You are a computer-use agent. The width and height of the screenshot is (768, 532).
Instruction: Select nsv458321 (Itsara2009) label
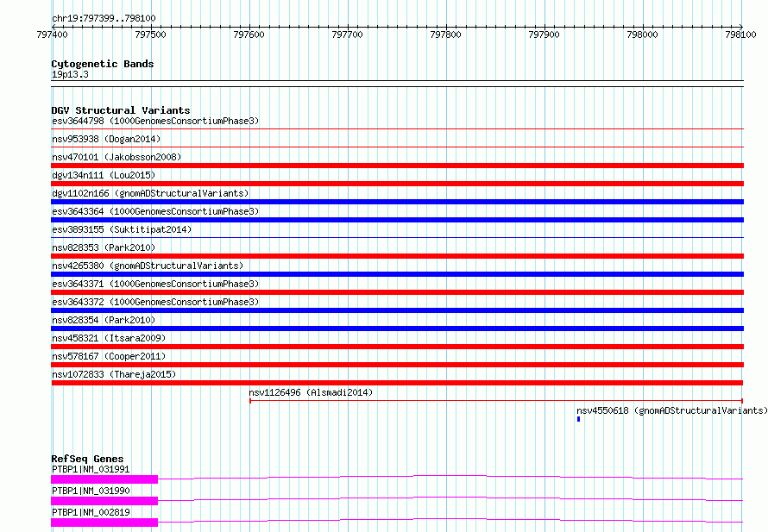point(109,338)
